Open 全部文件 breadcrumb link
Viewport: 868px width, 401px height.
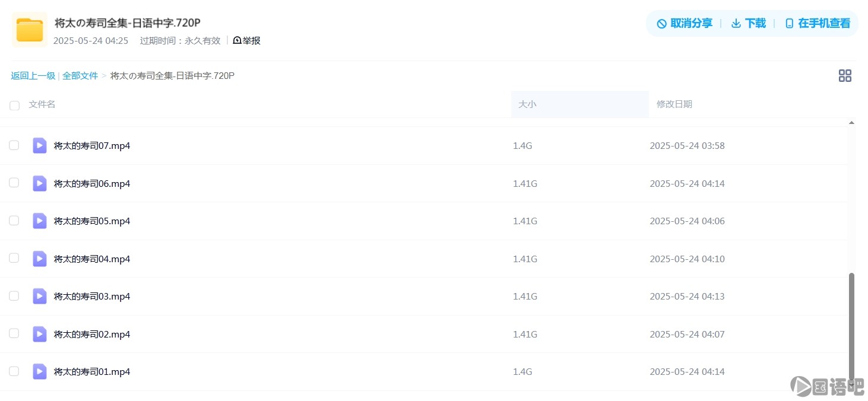pos(80,76)
